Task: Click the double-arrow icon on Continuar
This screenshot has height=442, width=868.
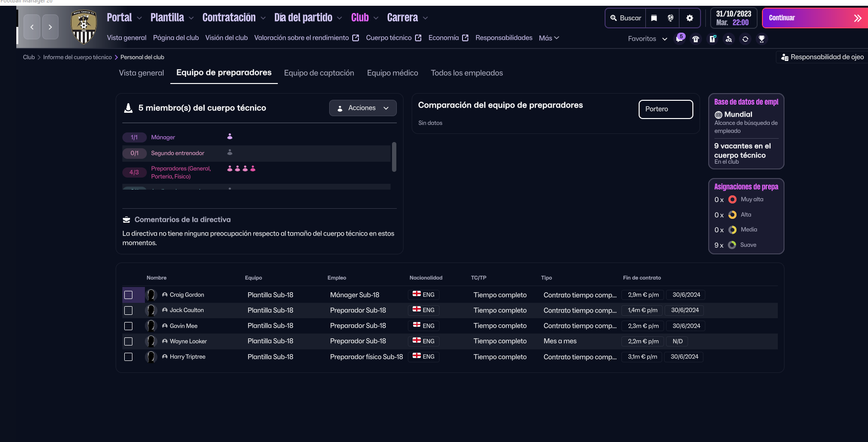Action: click(x=857, y=18)
